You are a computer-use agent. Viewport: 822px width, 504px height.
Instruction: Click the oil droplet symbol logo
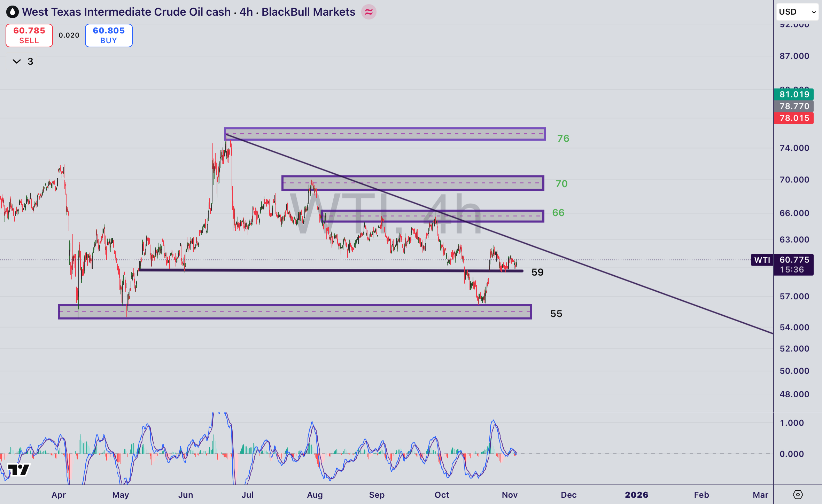(x=12, y=11)
